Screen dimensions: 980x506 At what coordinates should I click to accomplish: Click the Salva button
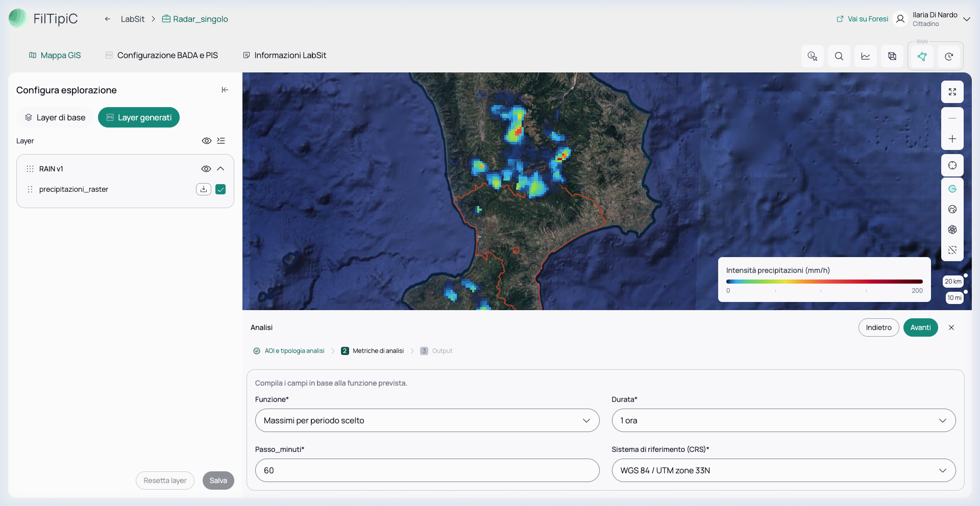[x=218, y=480]
